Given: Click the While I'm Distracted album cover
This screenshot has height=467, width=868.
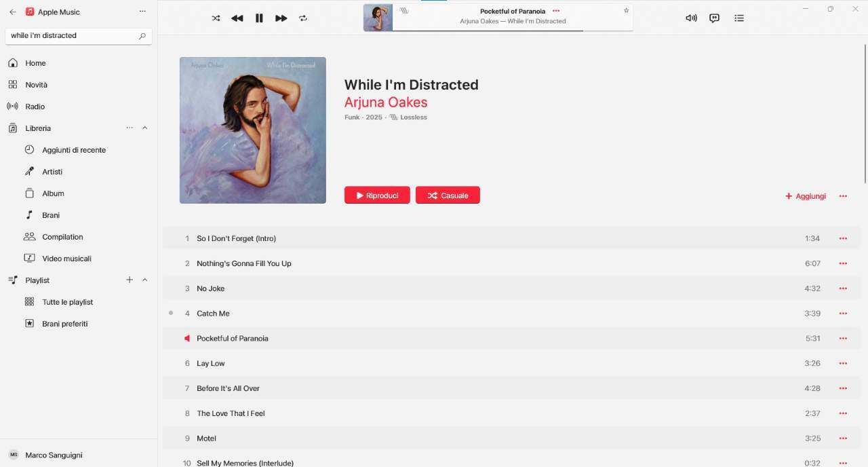Looking at the screenshot, I should click(253, 130).
